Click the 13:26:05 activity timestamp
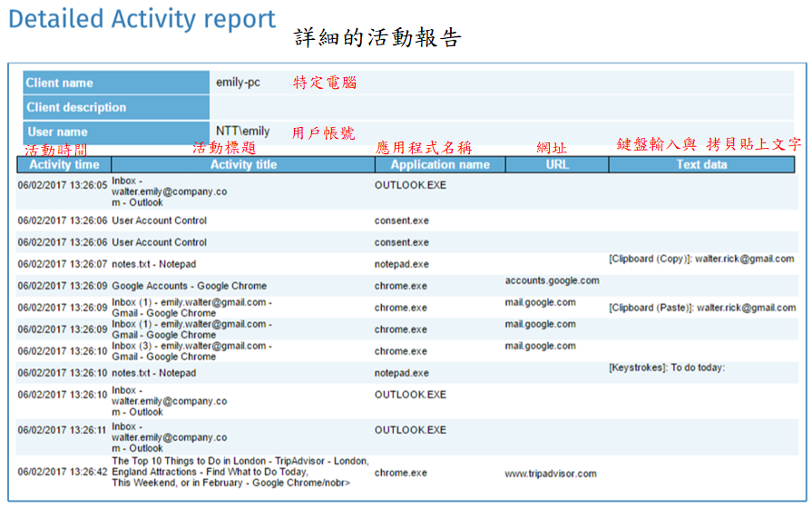812x508 pixels. point(62,185)
